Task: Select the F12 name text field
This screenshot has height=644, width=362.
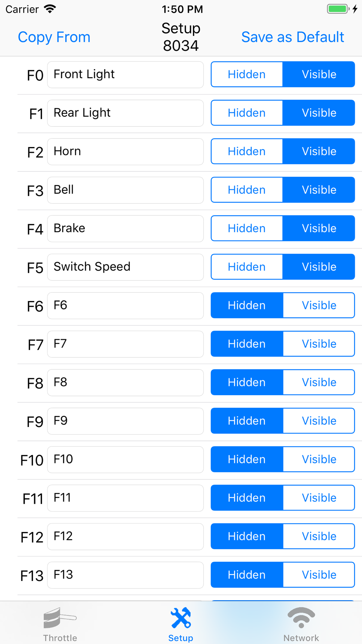Action: (125, 536)
